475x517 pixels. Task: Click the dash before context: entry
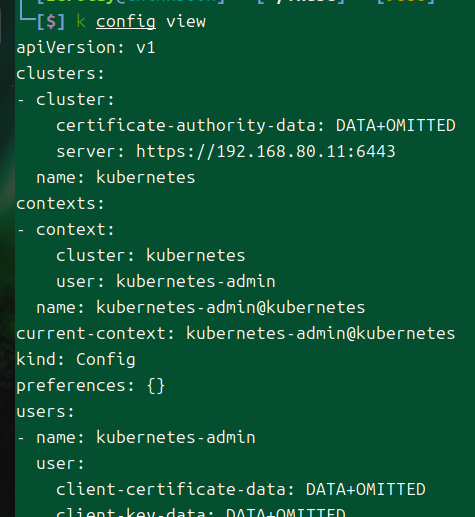(21, 230)
